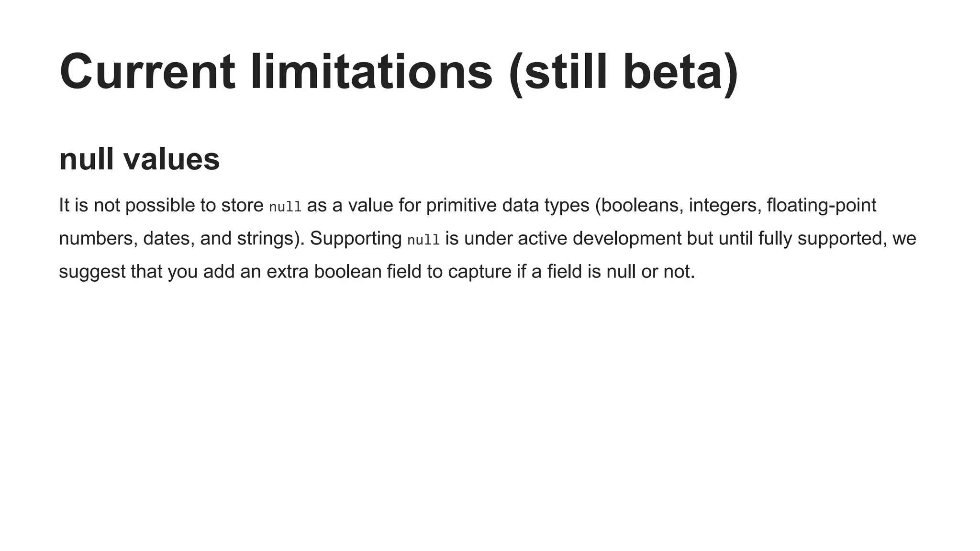Click the word 'Supporting' in the paragraph
The height and width of the screenshot is (551, 980).
click(356, 238)
